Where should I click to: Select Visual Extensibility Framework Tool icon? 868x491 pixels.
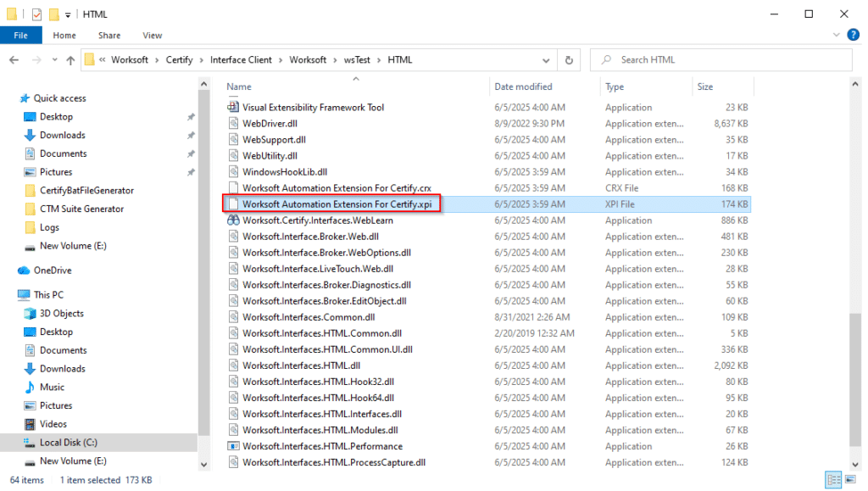point(233,107)
